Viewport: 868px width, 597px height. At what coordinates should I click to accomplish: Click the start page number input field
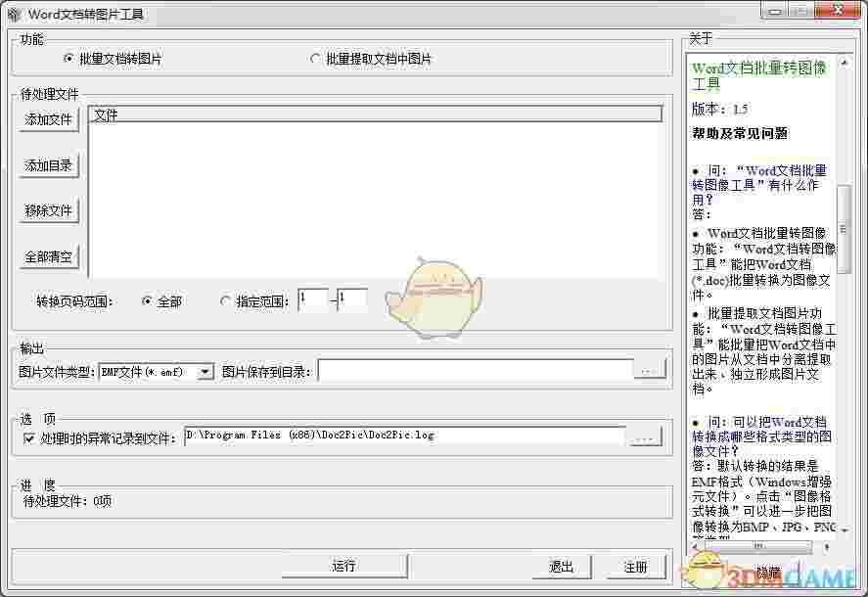coord(312,298)
